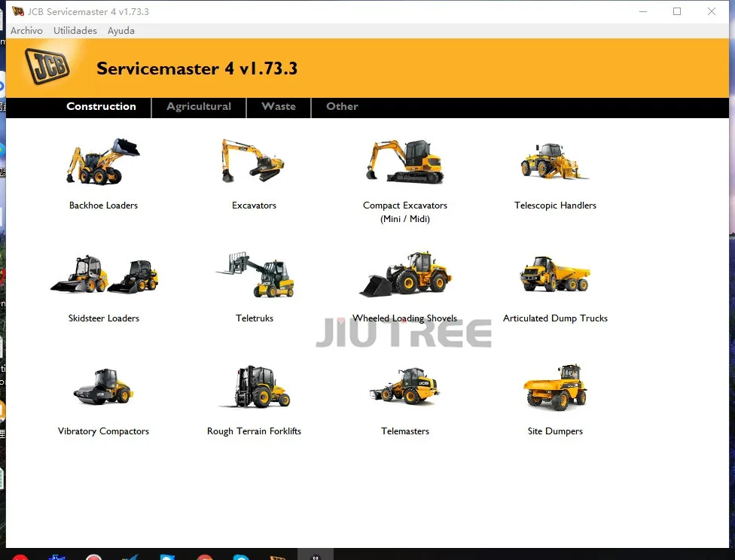Switch to the Waste tab
Screen dimensions: 735x560
[278, 107]
